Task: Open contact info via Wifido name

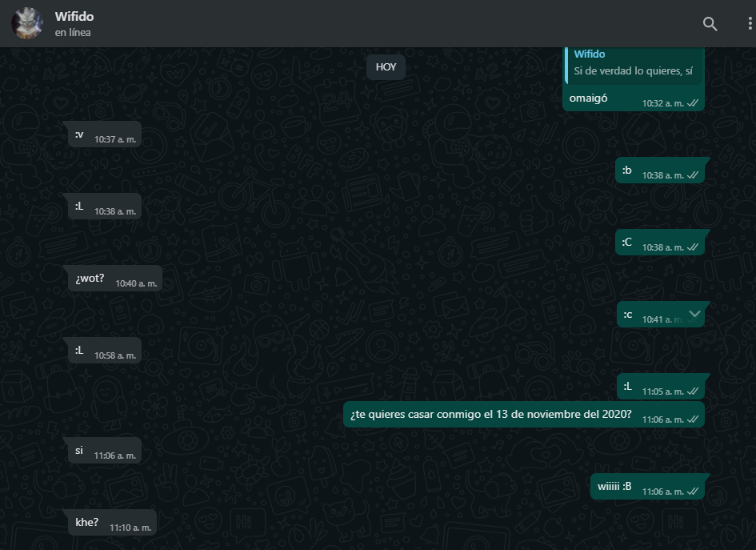Action: coord(74,17)
